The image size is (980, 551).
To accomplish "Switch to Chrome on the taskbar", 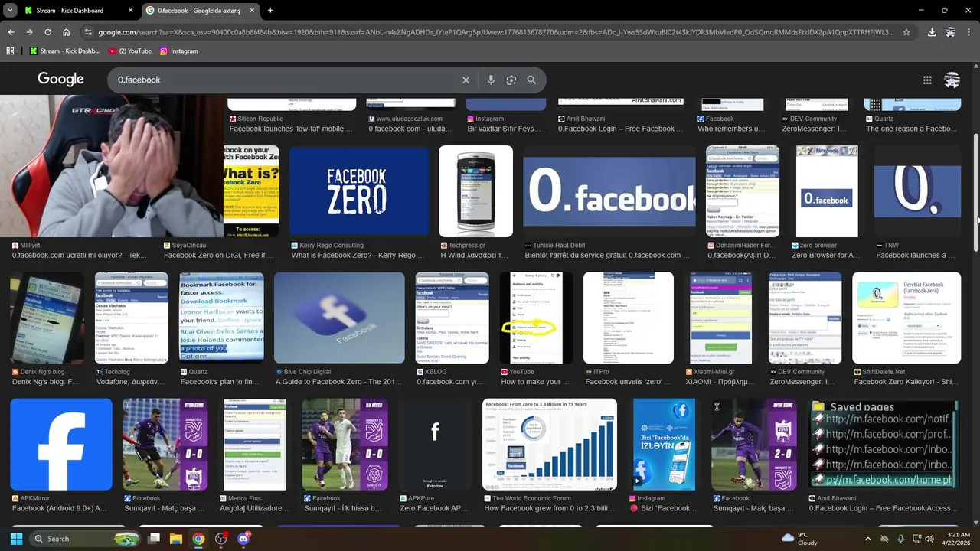I will 198,539.
